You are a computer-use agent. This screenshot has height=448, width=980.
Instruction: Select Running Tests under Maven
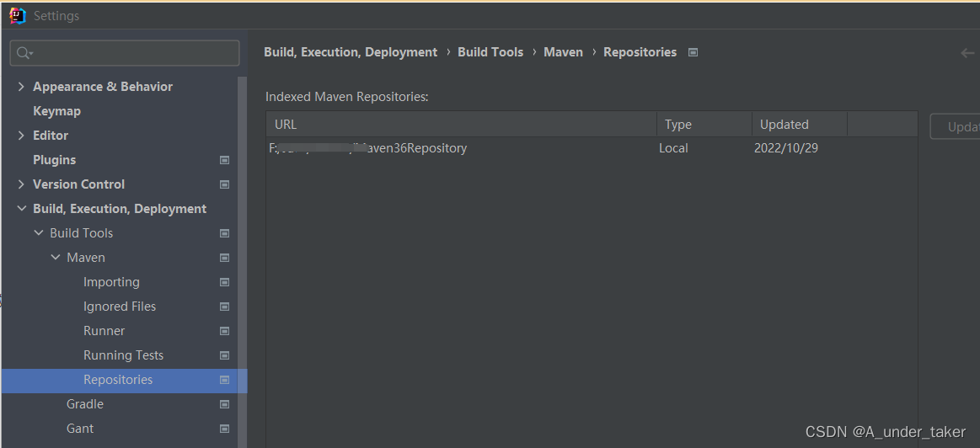click(123, 355)
